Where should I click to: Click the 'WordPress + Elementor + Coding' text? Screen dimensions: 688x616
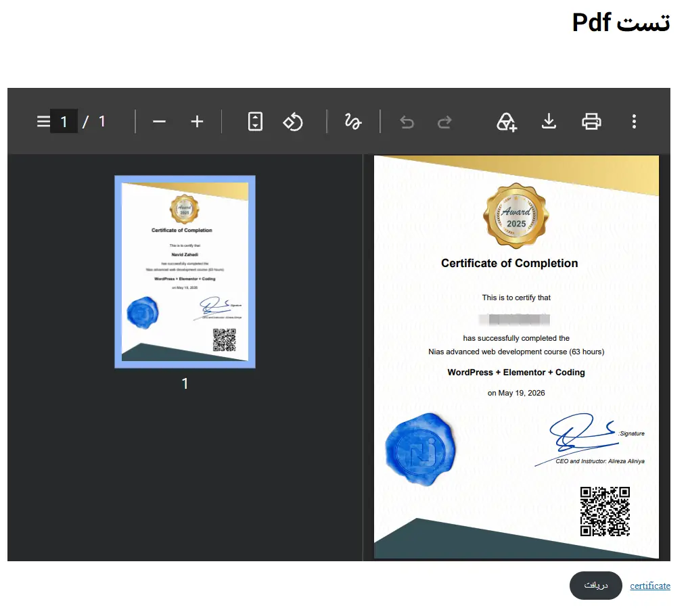pos(516,372)
